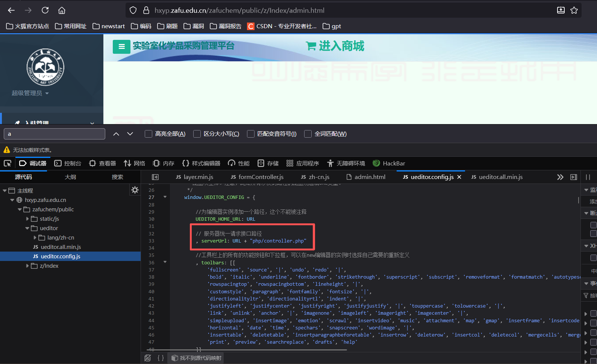Toggle the sources pane collapse icon
The width and height of the screenshot is (597, 364).
155,177
